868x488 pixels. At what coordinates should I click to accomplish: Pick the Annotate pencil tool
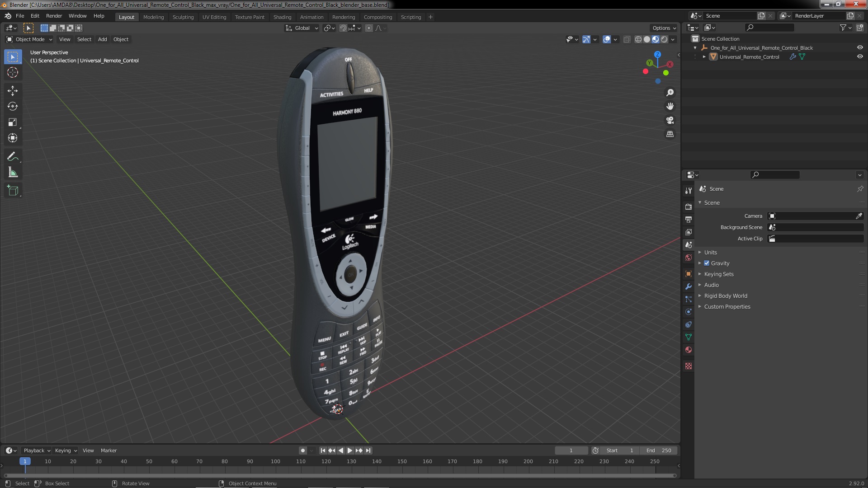coord(13,157)
